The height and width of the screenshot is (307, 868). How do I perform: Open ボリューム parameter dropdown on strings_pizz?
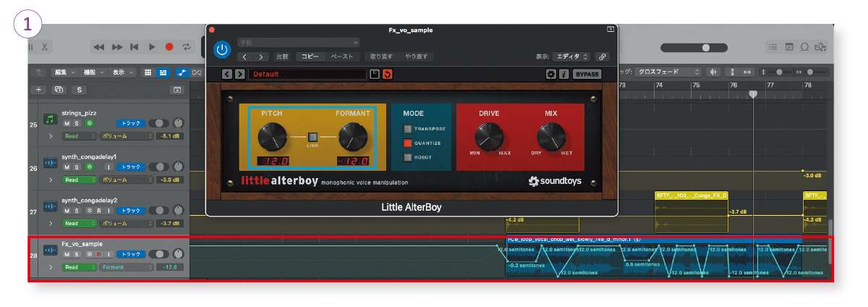126,136
